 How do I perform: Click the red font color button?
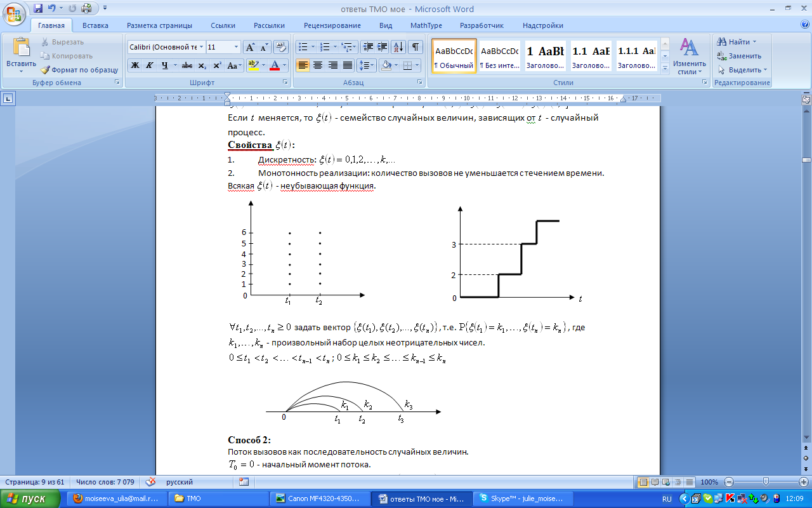274,65
